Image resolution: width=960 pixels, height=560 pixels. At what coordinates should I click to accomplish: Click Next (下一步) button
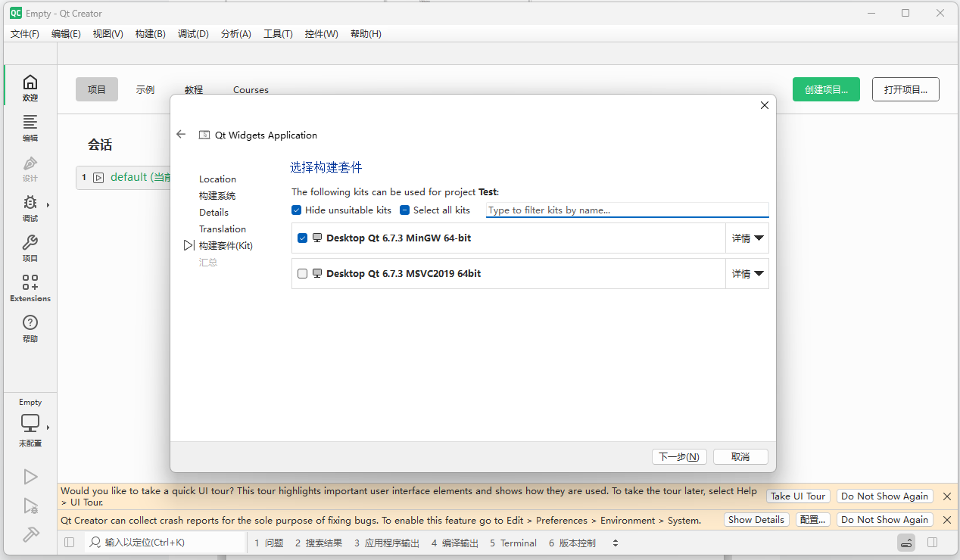pos(679,456)
